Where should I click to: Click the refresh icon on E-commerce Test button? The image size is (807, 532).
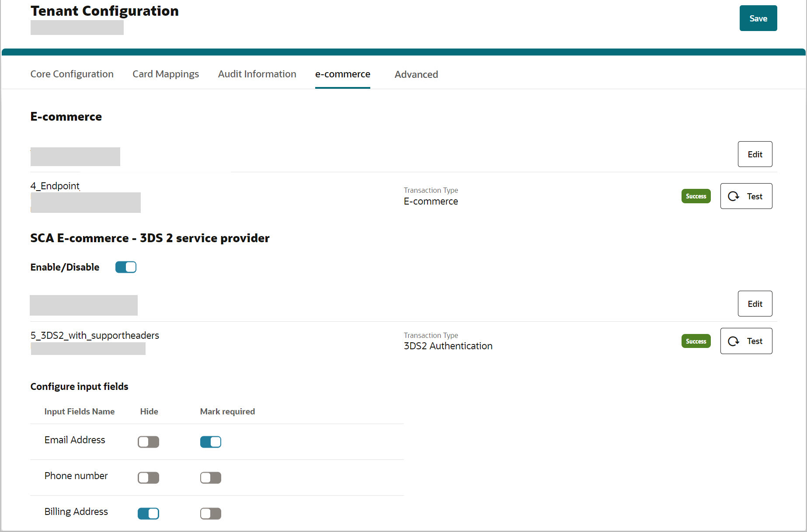pos(734,196)
